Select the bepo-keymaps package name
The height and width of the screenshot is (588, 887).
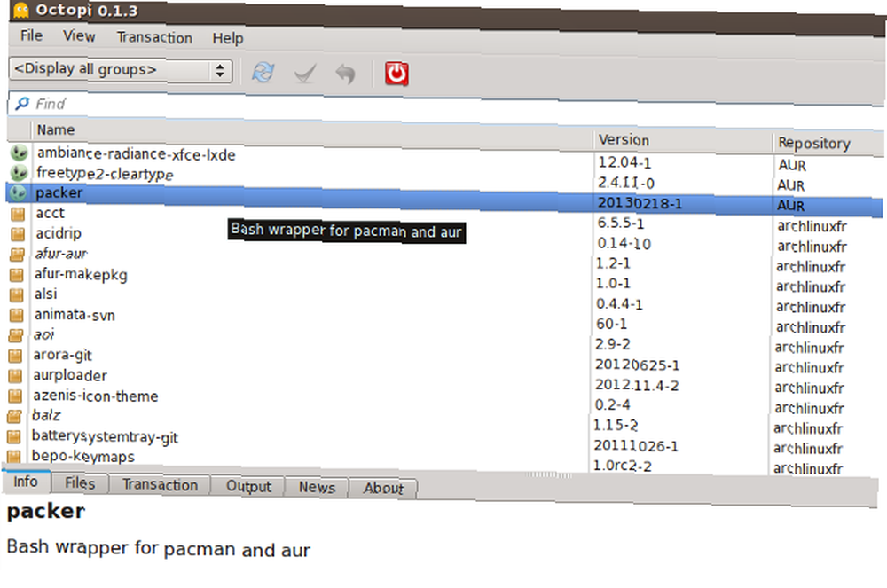pyautogui.click(x=83, y=456)
